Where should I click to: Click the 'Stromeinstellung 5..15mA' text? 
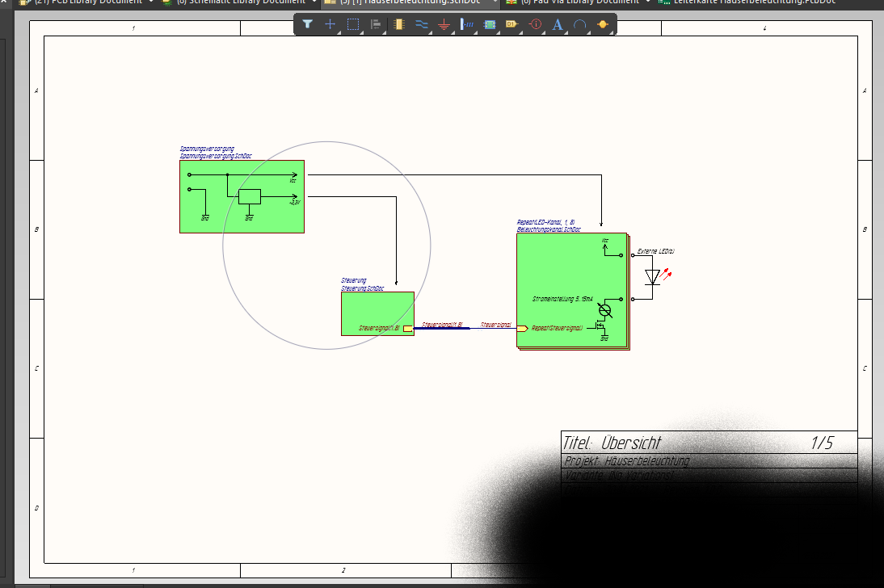(x=562, y=299)
